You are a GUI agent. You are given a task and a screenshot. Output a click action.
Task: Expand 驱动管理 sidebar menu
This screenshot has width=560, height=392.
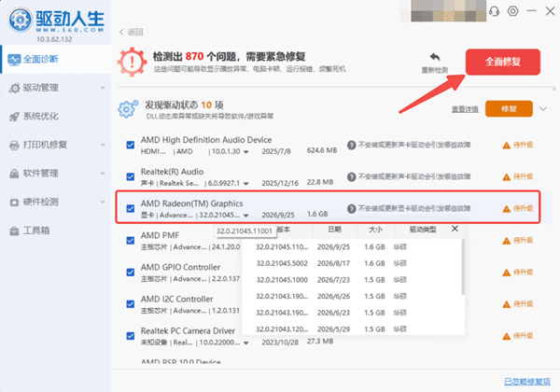(x=103, y=88)
